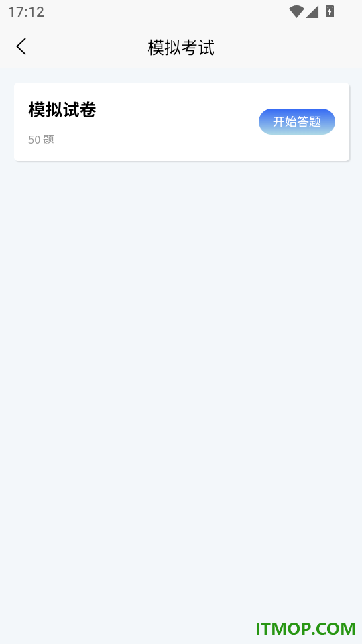This screenshot has width=362, height=644.
Task: Click empty gray area below the exam card
Action: 181,370
